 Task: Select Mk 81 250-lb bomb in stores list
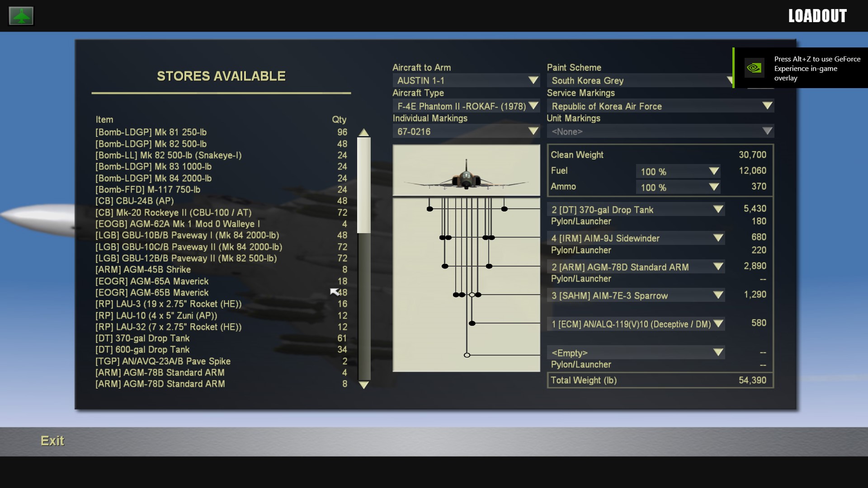coord(222,132)
